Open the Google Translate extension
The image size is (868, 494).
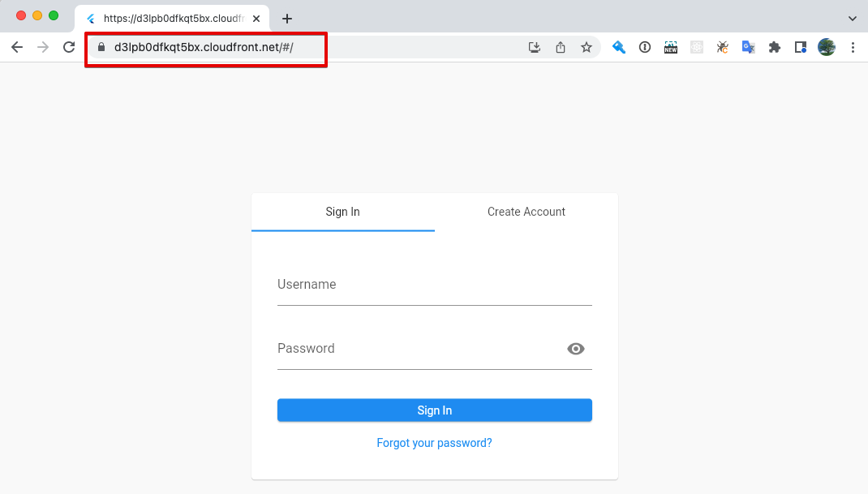pos(749,47)
